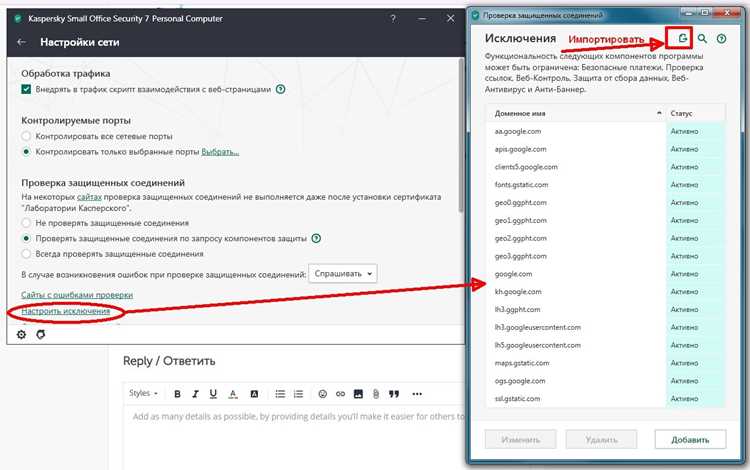Select the ssl.gstatic.com row
The height and width of the screenshot is (470, 750).
point(606,399)
